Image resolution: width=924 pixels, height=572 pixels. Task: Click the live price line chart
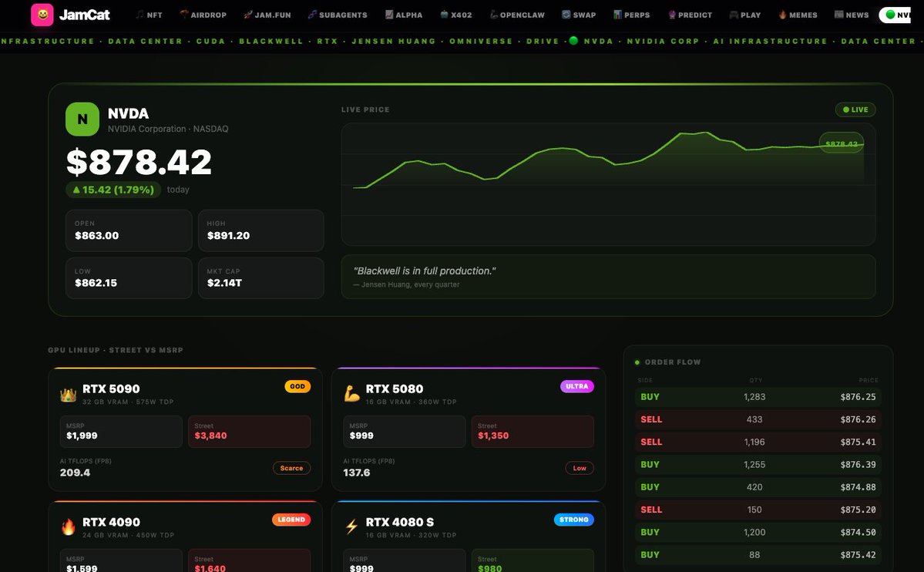point(608,184)
